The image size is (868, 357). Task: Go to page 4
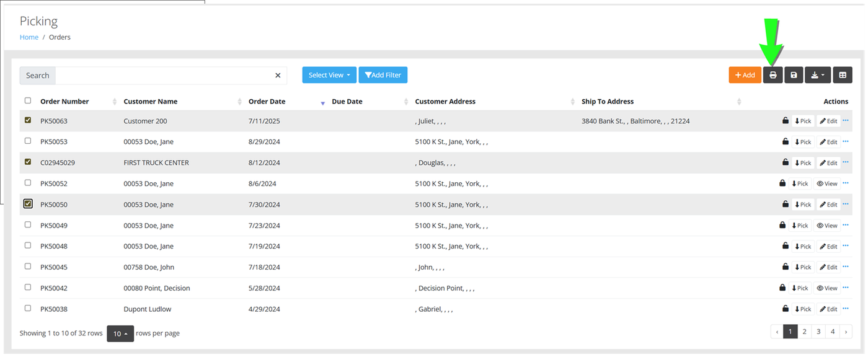point(833,332)
